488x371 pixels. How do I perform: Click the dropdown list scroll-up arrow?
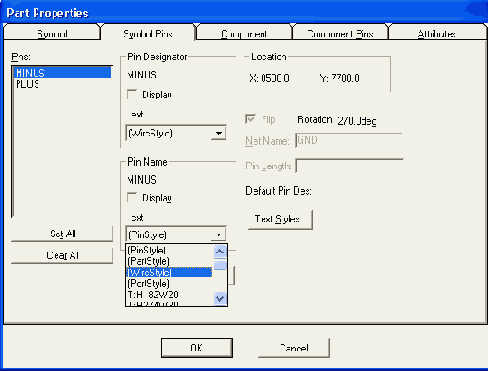click(220, 251)
